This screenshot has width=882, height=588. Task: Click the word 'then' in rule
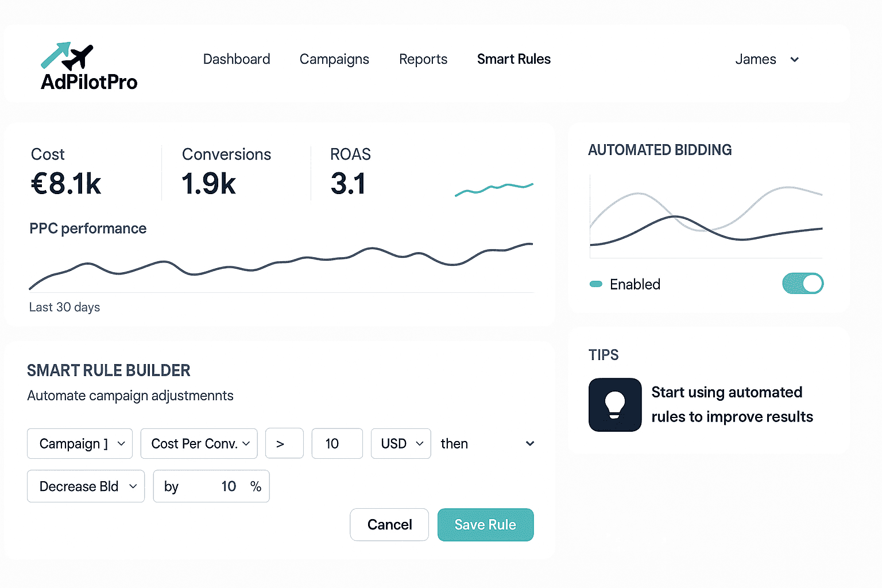(454, 444)
